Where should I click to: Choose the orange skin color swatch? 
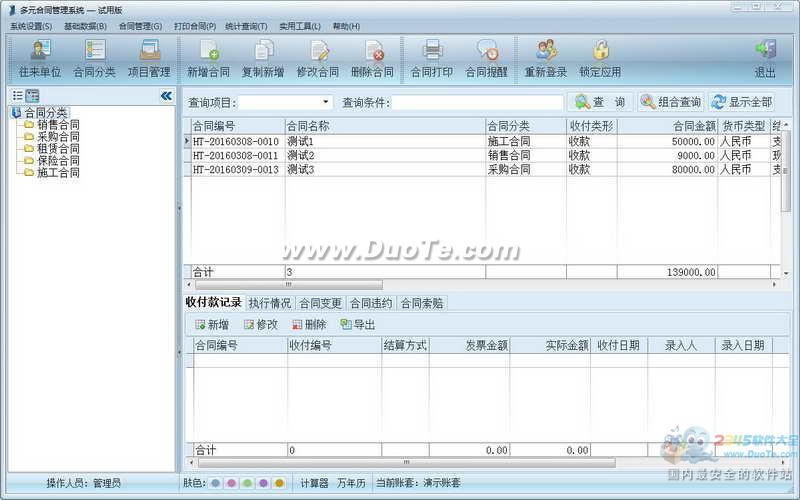coord(280,483)
